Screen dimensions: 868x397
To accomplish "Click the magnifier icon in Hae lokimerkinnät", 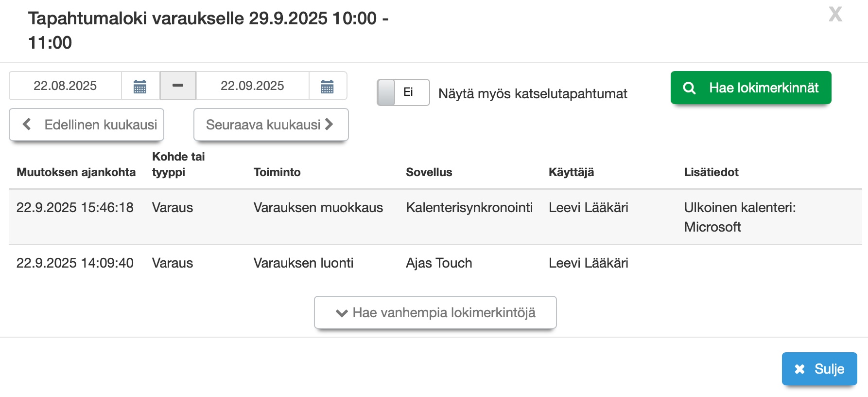I will 689,88.
